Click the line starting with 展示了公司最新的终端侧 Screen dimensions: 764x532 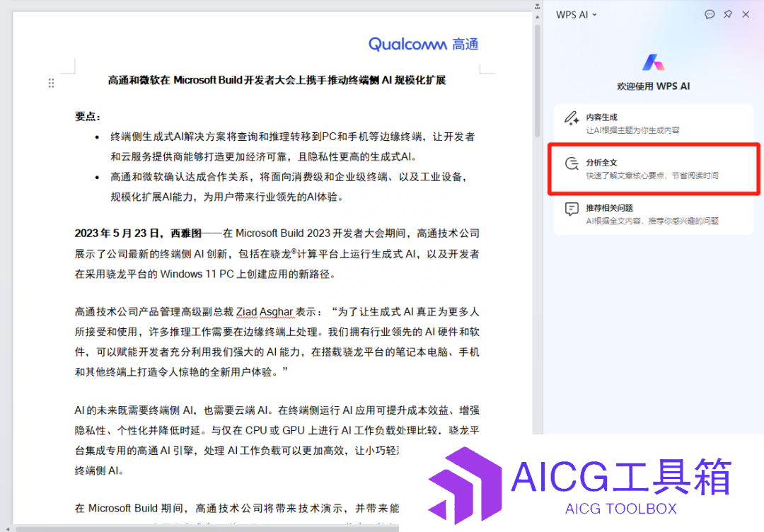tap(277, 254)
